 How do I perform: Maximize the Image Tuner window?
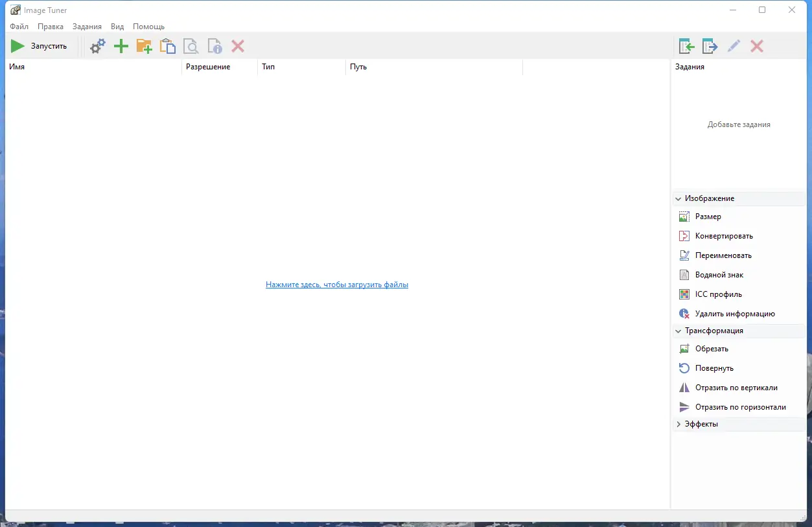762,10
